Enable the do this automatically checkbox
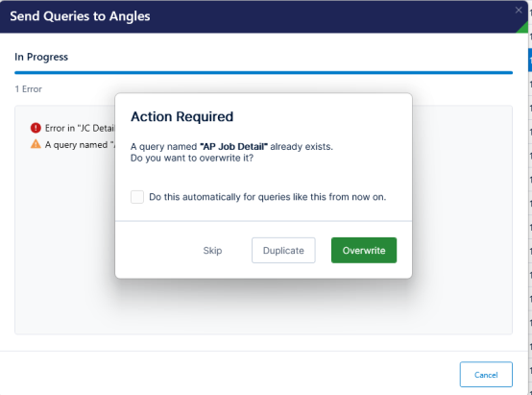532x395 pixels. 137,197
